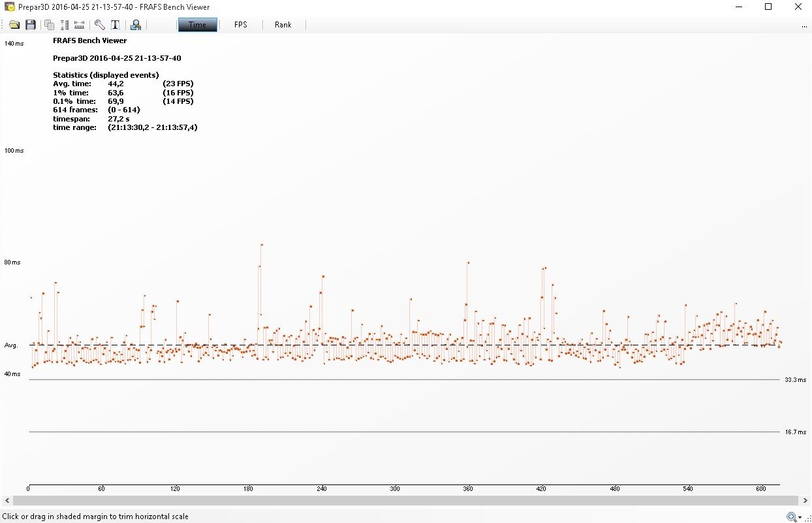812x523 pixels.
Task: Open the zoom dropdown arrow in status bar
Action: [801, 517]
